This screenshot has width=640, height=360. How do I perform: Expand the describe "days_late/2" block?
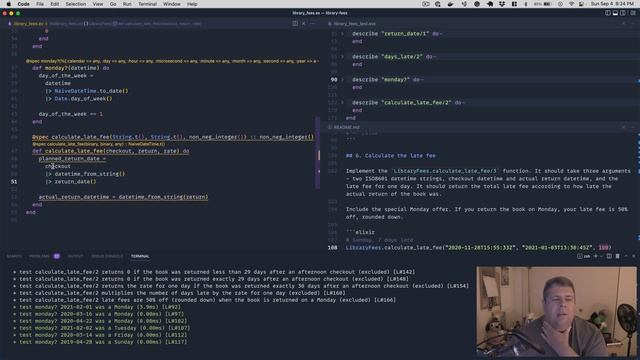[x=342, y=56]
